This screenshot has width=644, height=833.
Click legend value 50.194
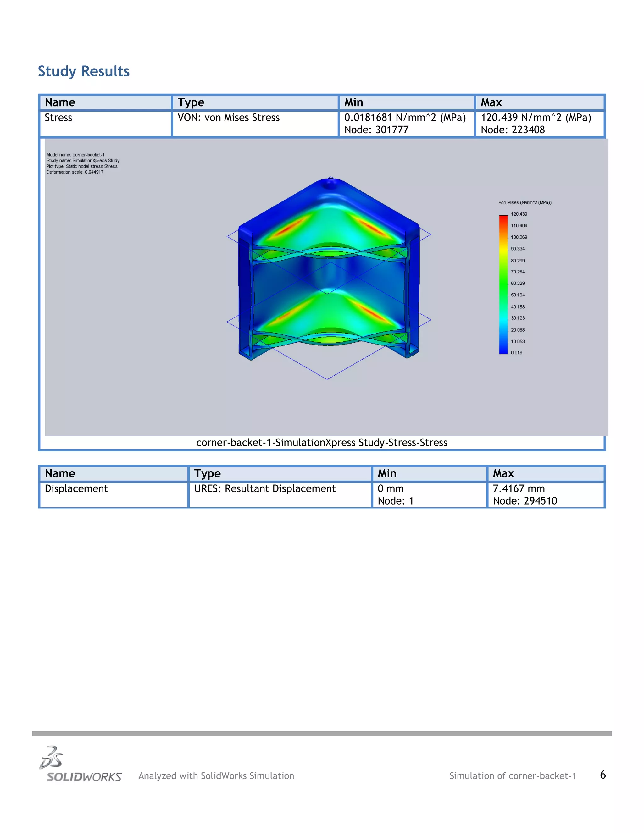click(x=518, y=295)
